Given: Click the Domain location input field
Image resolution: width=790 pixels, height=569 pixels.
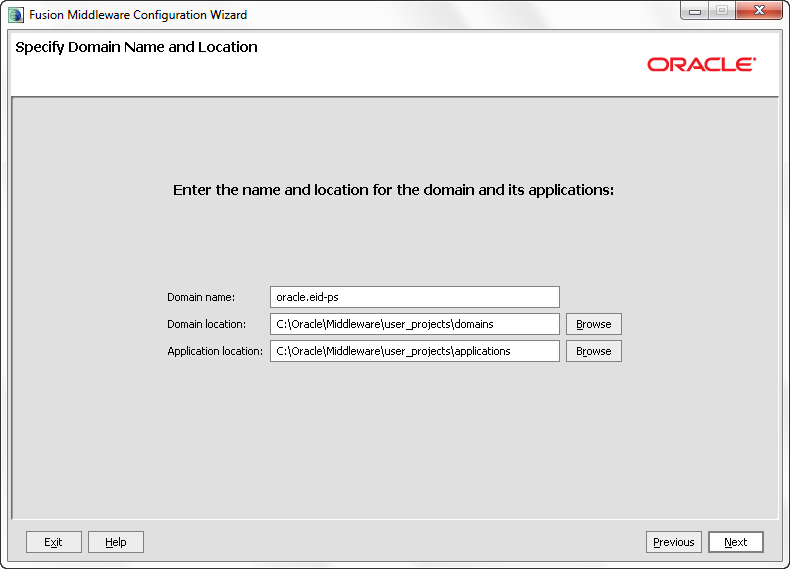Looking at the screenshot, I should 415,324.
